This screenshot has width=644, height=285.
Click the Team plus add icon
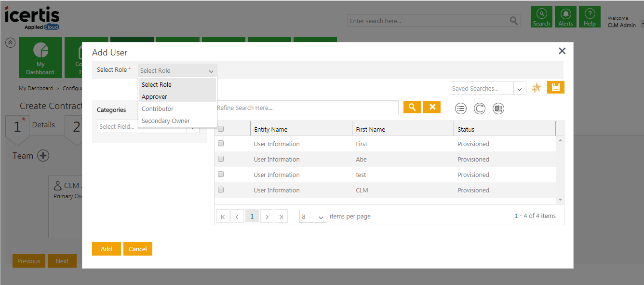pos(43,156)
